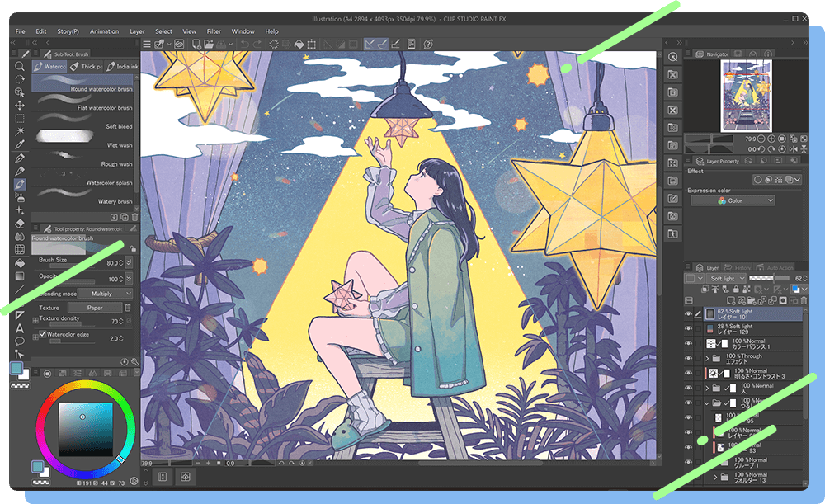Viewport: 825px width, 504px height.
Task: Create a new raster layer in the Layers panel
Action: tap(733, 300)
